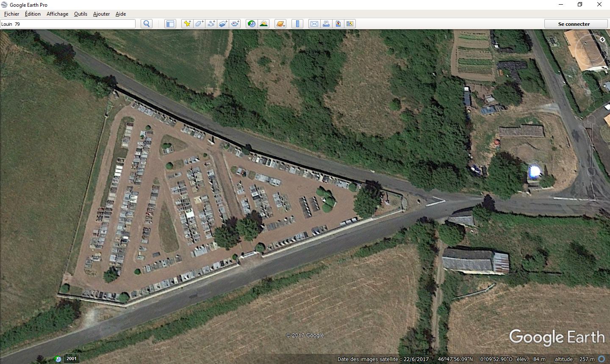Image resolution: width=610 pixels, height=364 pixels.
Task: Click the magnifier search button
Action: 147,24
